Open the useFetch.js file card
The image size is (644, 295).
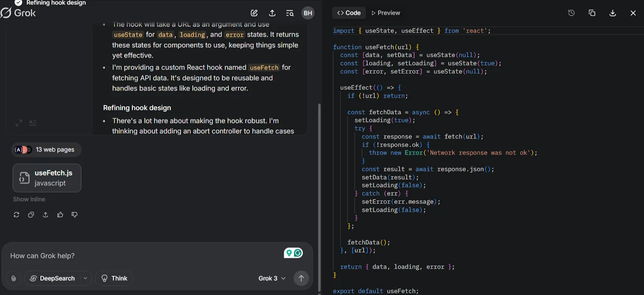click(x=47, y=178)
